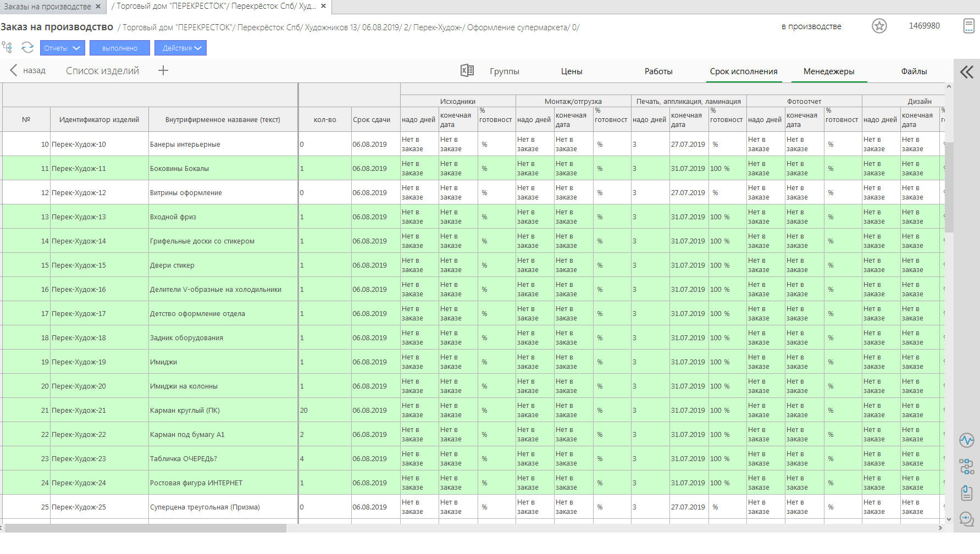Open the activity pulse icon in the right sidebar
Screen dimensions: 980x554
coord(966,440)
